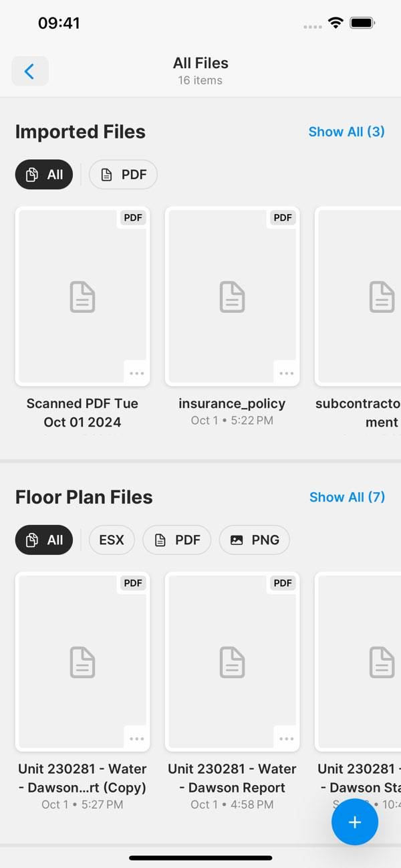Screen dimensions: 401x868
Task: Select All filter in Floor Plan Files
Action: pos(44,540)
